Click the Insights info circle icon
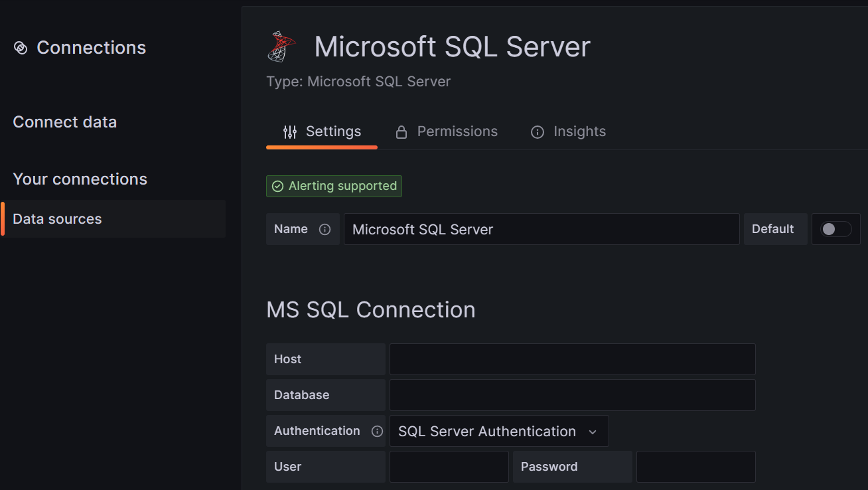 pyautogui.click(x=538, y=132)
